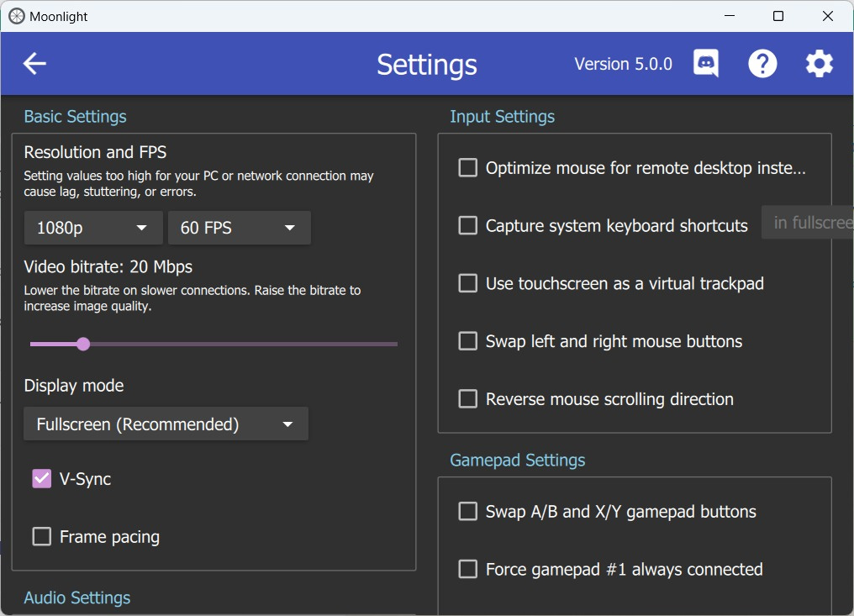Enable Reverse mouse scrolling direction
The image size is (854, 616).
468,398
